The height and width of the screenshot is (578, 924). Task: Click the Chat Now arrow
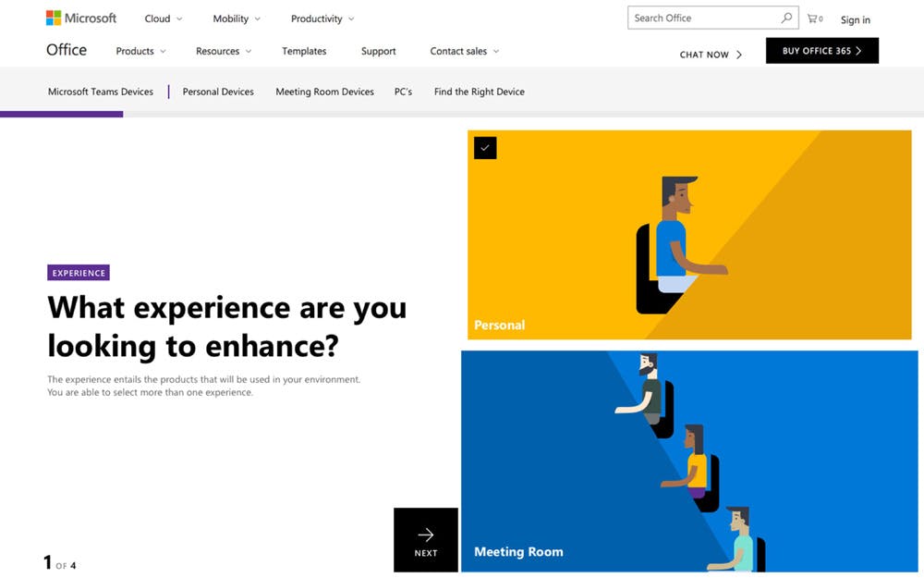[x=739, y=55]
